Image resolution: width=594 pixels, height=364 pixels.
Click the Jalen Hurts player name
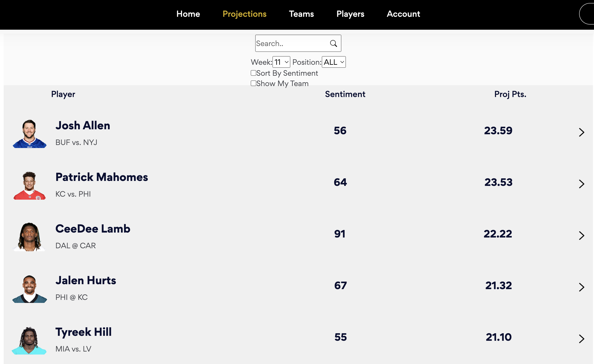(x=86, y=281)
